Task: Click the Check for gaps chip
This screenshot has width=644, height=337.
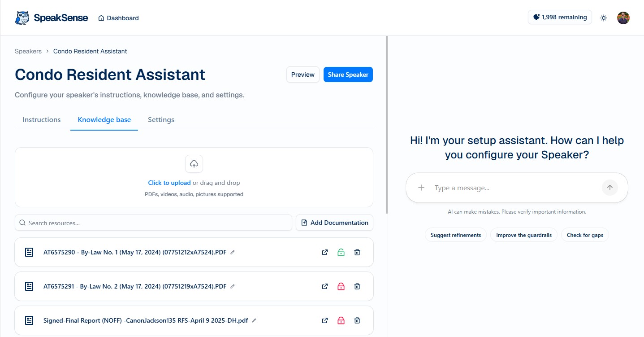Action: pyautogui.click(x=585, y=235)
